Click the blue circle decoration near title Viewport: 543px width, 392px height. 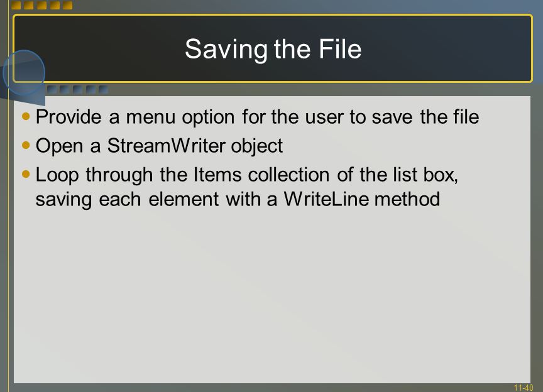(x=24, y=73)
